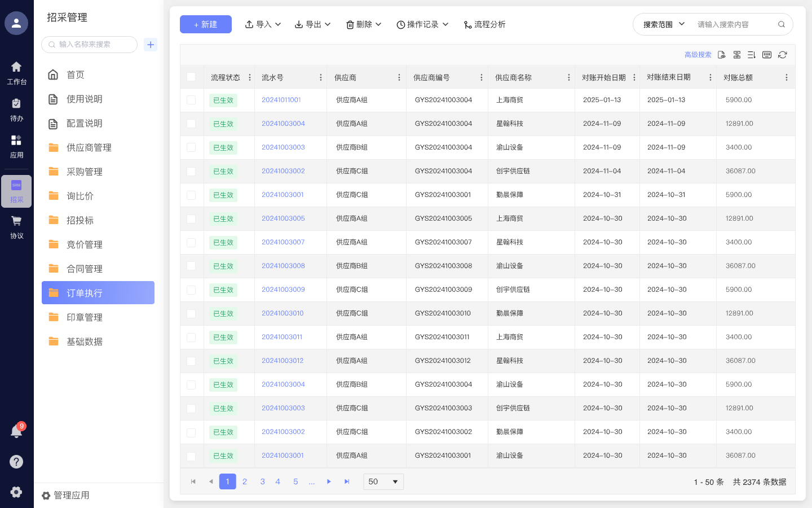Refresh the table with reload icon
Viewport: 812px width, 508px height.
point(783,55)
